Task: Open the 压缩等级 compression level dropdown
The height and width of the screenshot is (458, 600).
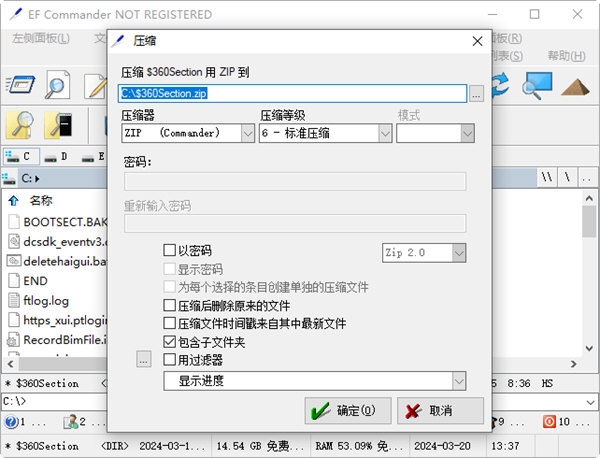Action: pos(385,133)
